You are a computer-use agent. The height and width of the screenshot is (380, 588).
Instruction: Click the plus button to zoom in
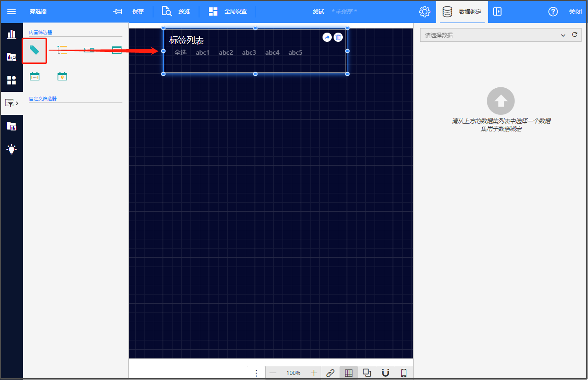coord(314,373)
